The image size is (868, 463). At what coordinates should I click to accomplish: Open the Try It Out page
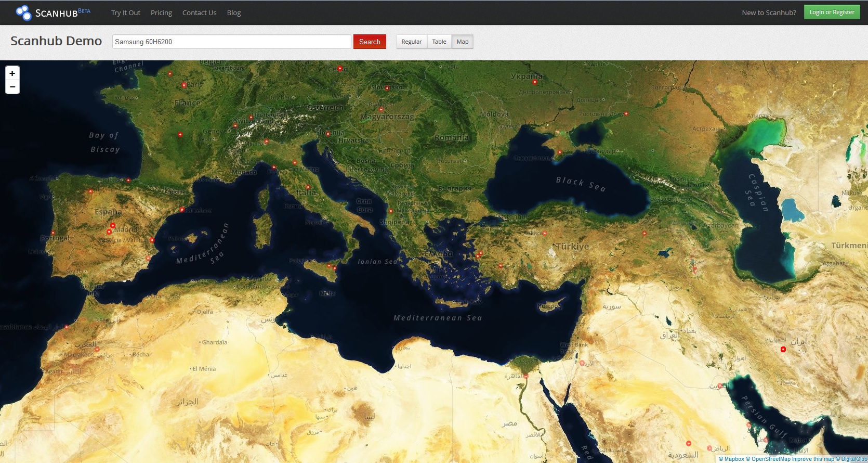(x=126, y=12)
